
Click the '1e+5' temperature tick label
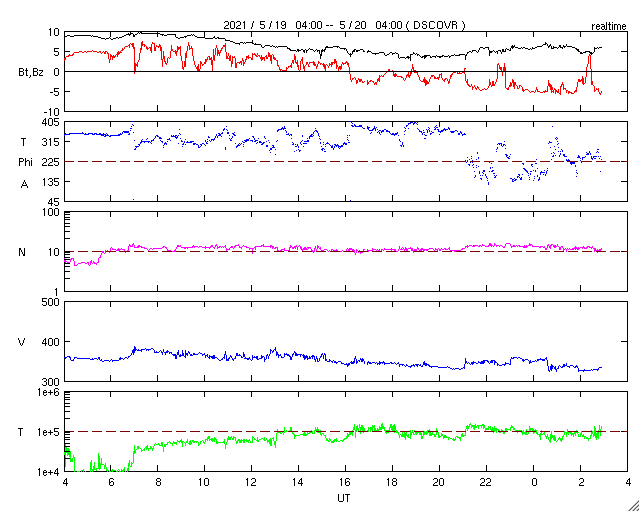48,432
